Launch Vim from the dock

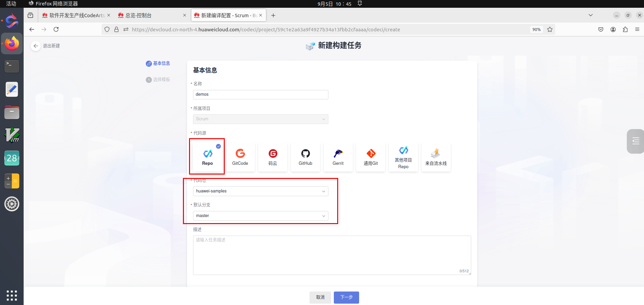(x=12, y=135)
